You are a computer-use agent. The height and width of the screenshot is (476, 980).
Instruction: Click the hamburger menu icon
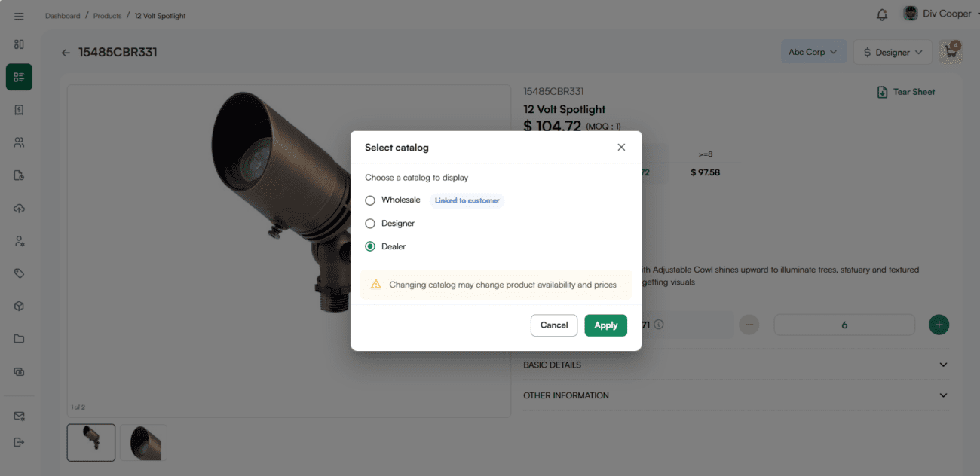19,16
